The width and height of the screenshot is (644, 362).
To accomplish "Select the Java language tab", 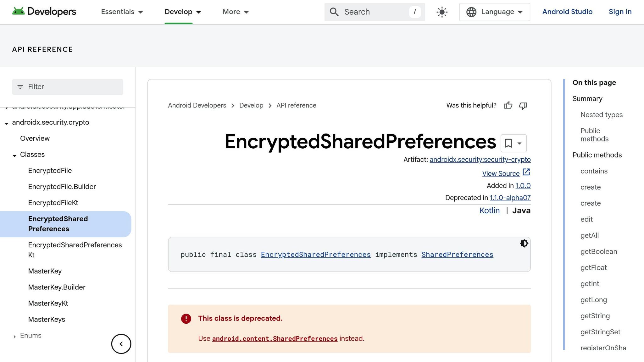I will click(521, 211).
